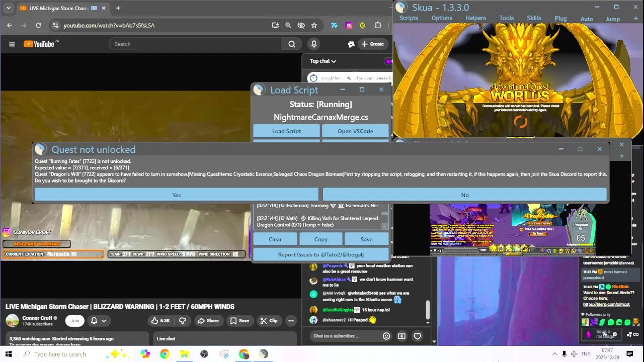Click Report Issues to @Tato2/@bogalj
644x362 pixels.
click(320, 254)
